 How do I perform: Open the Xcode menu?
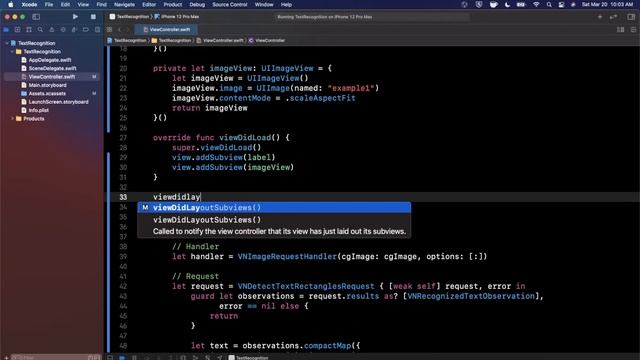pos(29,4)
